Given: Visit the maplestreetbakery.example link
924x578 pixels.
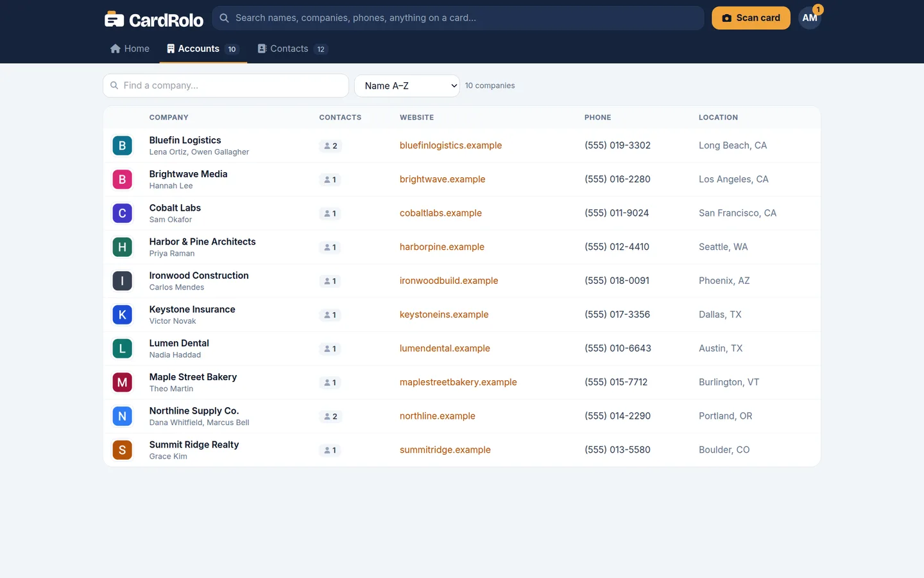Looking at the screenshot, I should (458, 382).
